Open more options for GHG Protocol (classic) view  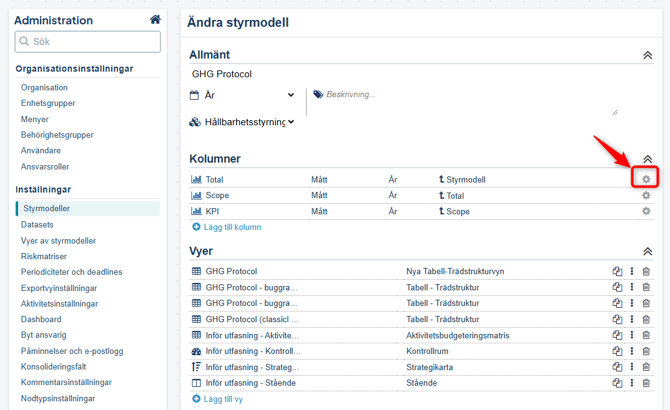click(x=632, y=319)
